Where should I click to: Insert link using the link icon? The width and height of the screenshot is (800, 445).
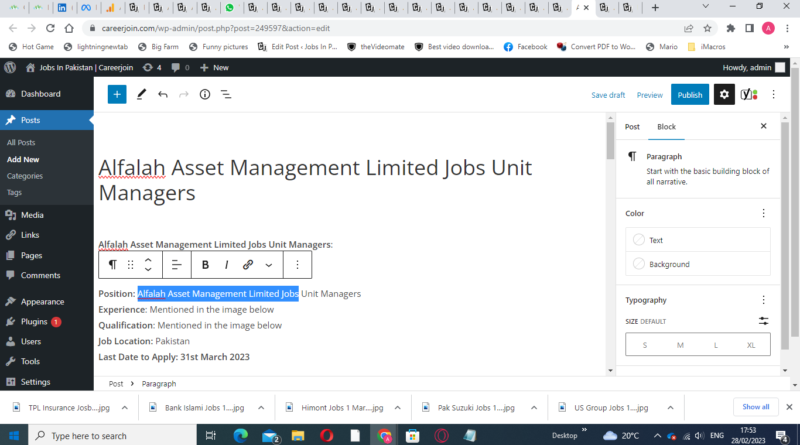coord(248,265)
